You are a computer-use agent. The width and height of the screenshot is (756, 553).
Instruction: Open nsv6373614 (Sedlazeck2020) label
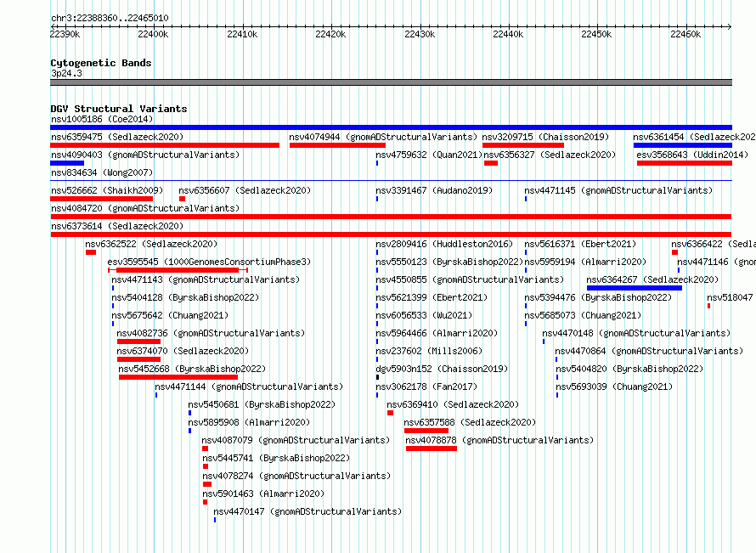[x=117, y=226]
